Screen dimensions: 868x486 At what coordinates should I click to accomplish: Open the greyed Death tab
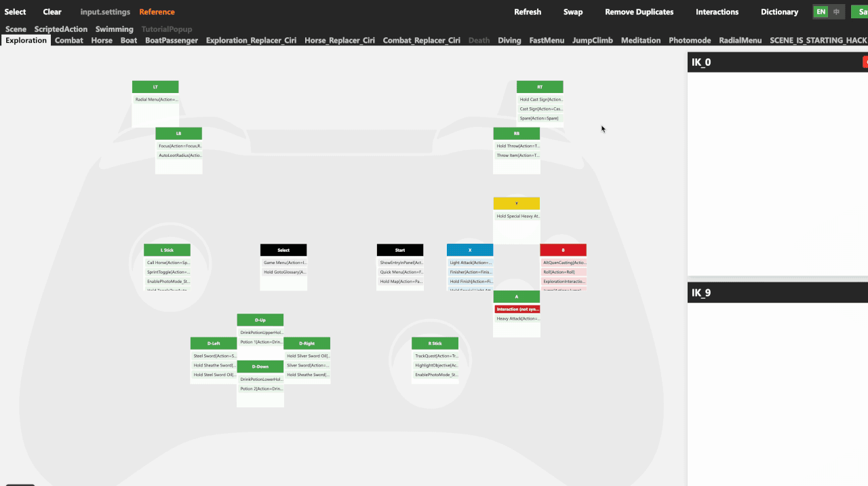pyautogui.click(x=479, y=40)
